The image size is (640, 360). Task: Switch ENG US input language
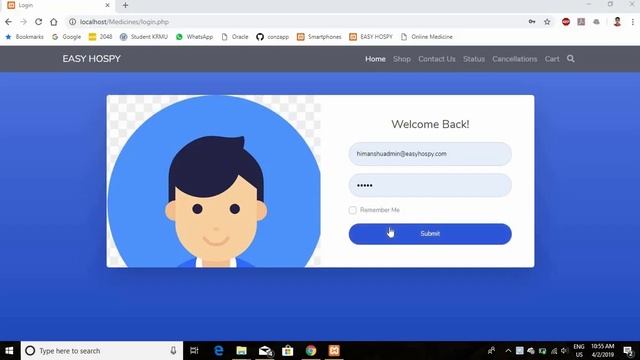click(x=579, y=351)
